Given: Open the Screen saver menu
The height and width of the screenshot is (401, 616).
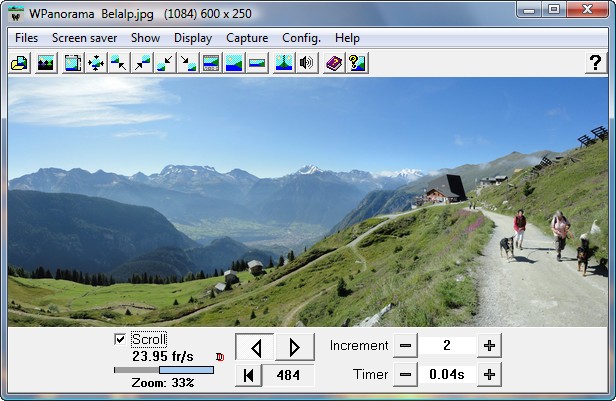Looking at the screenshot, I should tap(84, 38).
